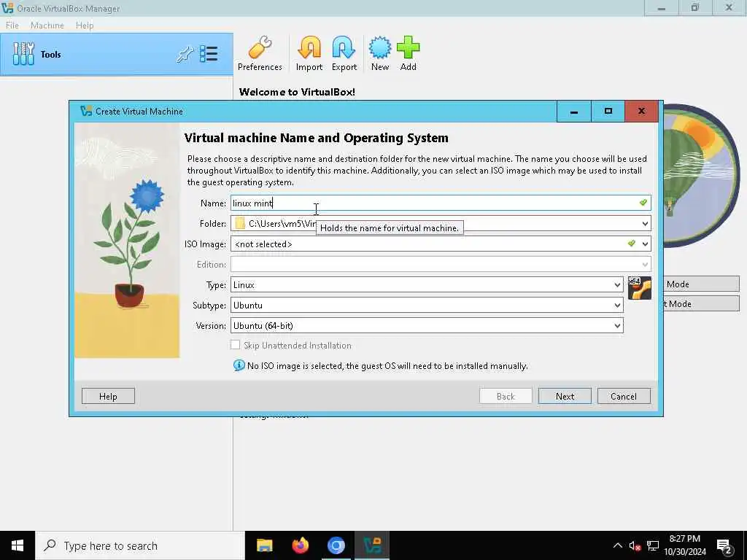Click the green checkmark in ISO Image field
The width and height of the screenshot is (747, 560).
(x=632, y=244)
